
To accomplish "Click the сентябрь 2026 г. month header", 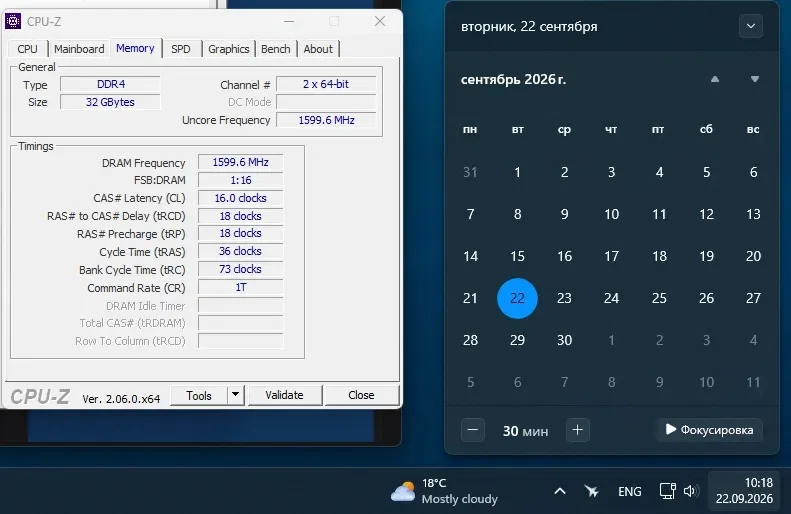I will [514, 80].
